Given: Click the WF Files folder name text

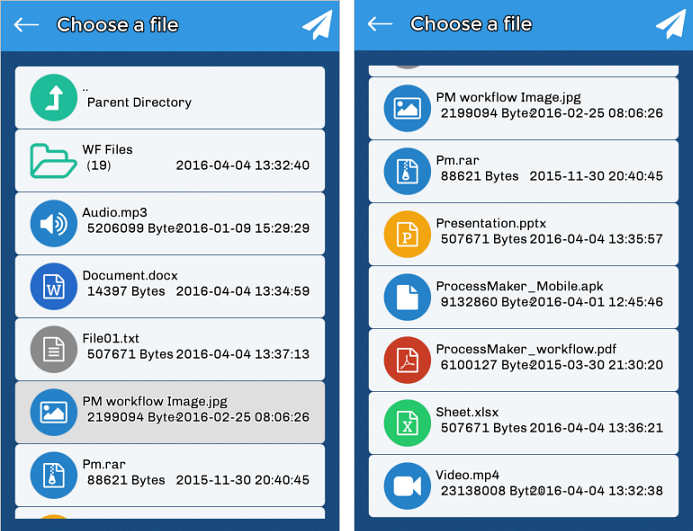Looking at the screenshot, I should pos(108,150).
